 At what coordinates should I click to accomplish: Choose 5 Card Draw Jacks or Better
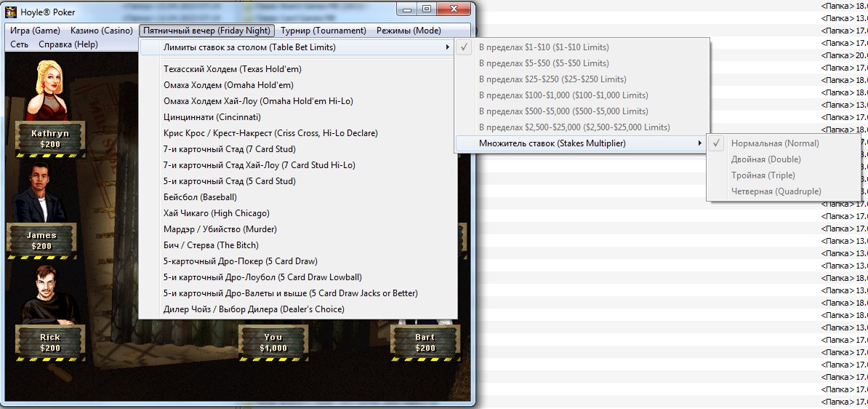297,293
